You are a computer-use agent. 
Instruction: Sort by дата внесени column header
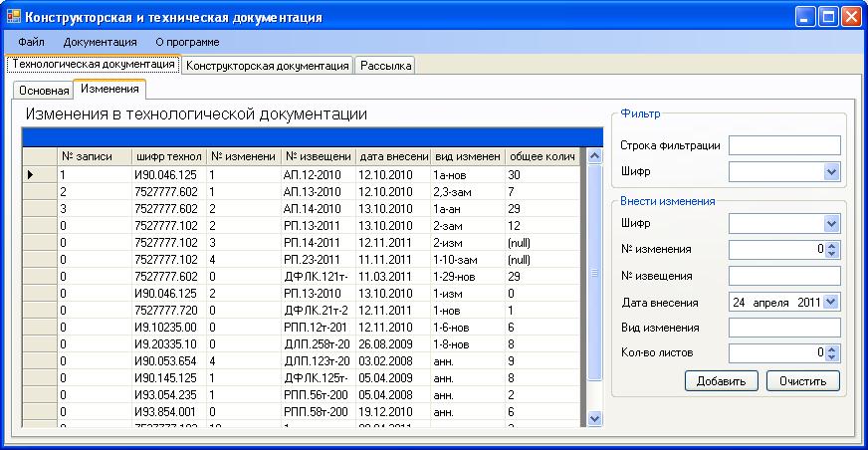pos(393,156)
